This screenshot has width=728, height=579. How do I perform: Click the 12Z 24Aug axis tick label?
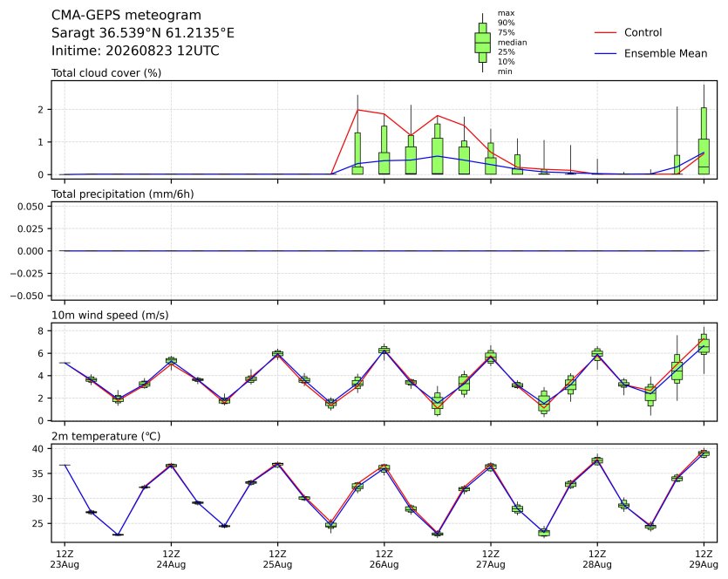(x=171, y=559)
